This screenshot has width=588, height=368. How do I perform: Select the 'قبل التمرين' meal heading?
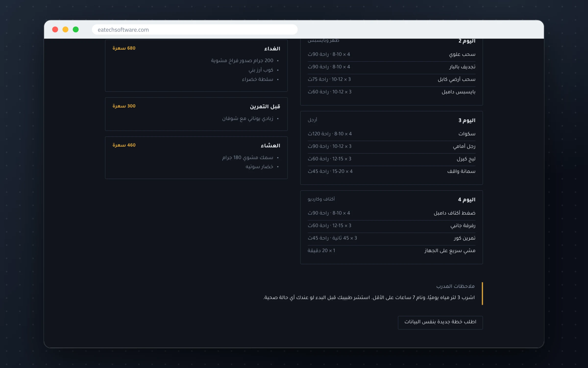[x=265, y=106]
